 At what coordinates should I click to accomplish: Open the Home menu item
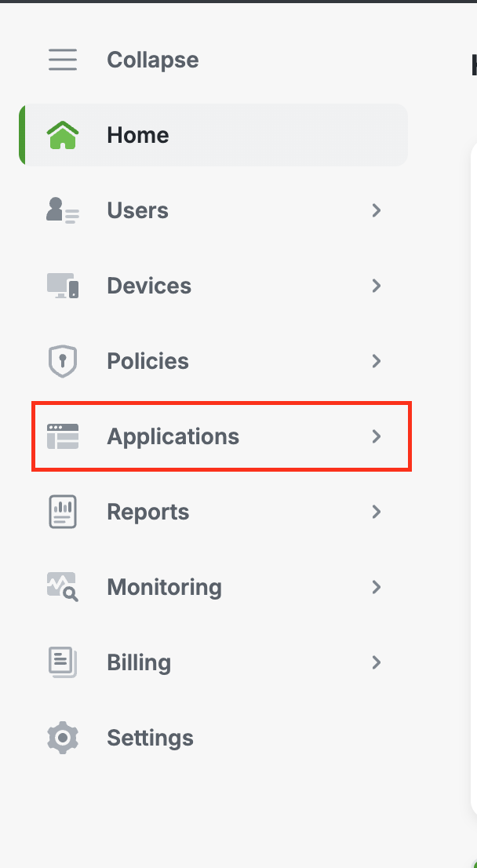[x=138, y=135]
